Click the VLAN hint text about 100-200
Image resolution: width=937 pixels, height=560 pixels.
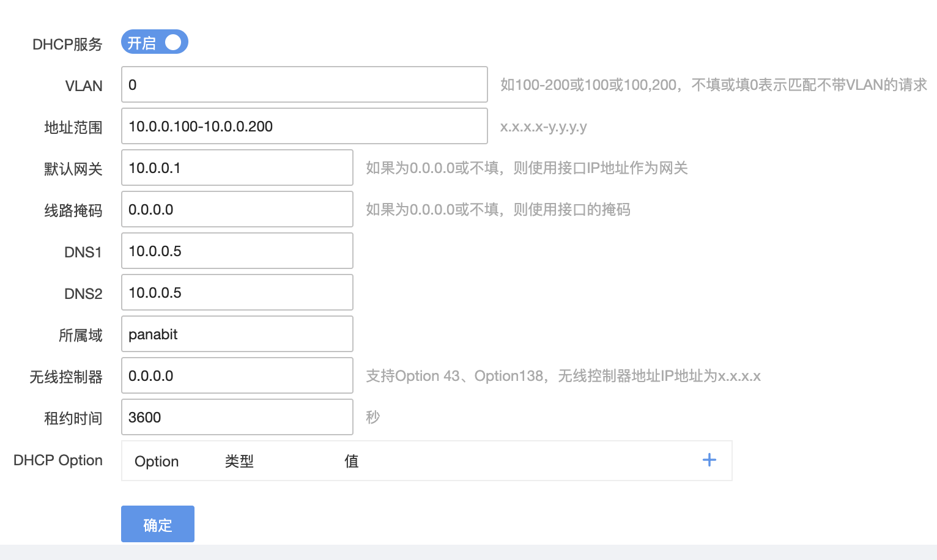pyautogui.click(x=713, y=85)
